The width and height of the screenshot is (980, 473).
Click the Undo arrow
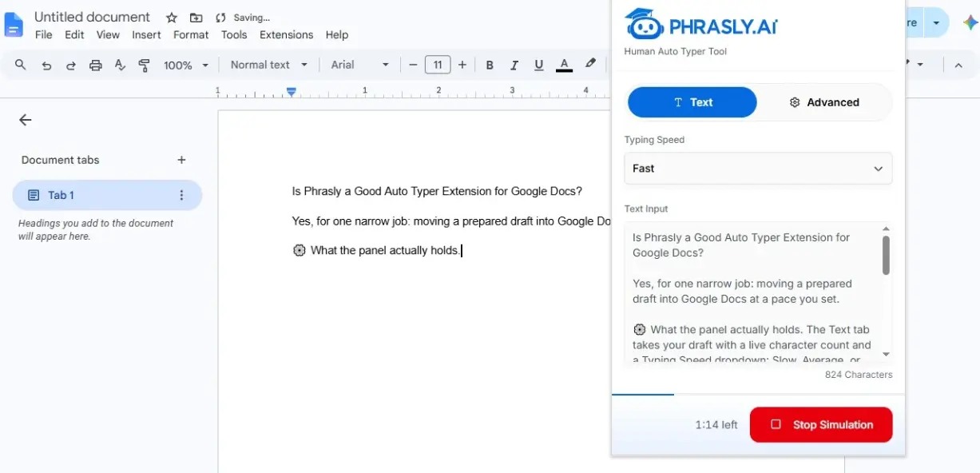46,65
